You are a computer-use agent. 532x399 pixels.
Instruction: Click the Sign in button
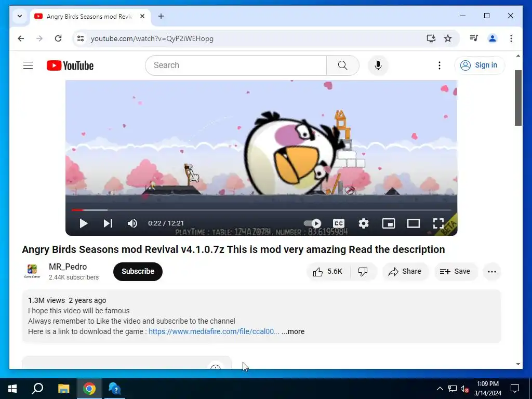click(x=480, y=65)
